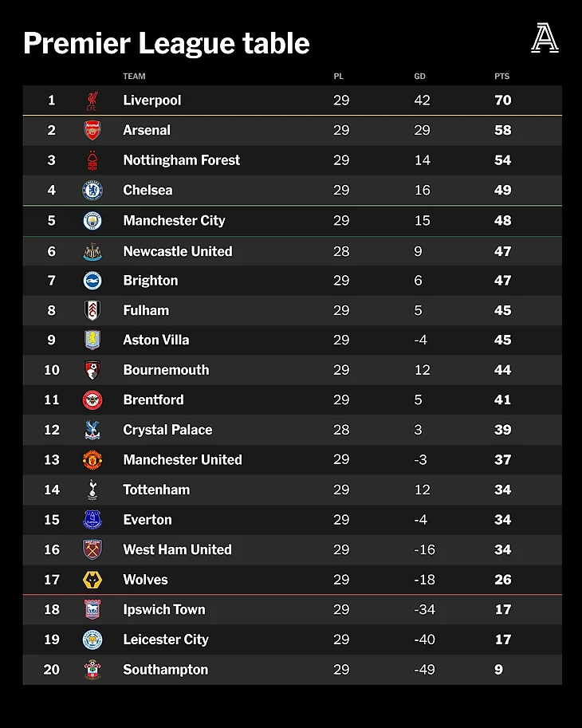Click the Brighton club badge
582x728 pixels.
[x=92, y=281]
